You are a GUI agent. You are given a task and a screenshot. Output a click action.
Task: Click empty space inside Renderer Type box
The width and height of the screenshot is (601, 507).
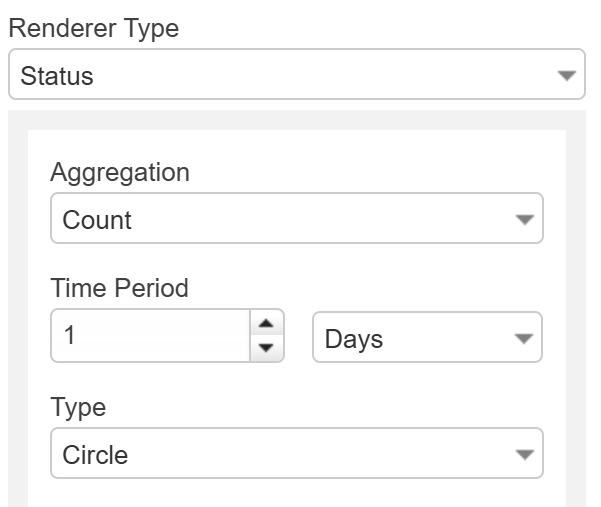[300, 76]
